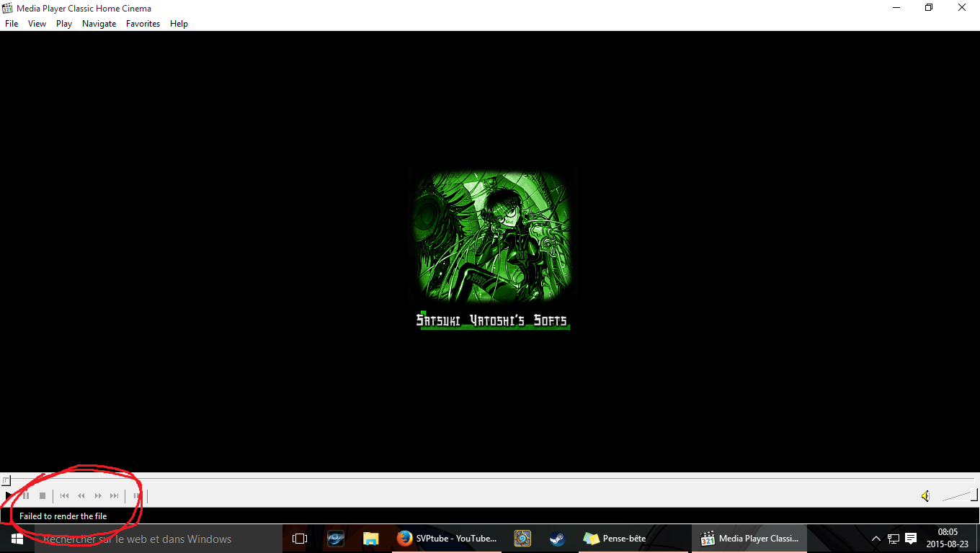Click the frame-step button
The width and height of the screenshot is (980, 553).
136,496
